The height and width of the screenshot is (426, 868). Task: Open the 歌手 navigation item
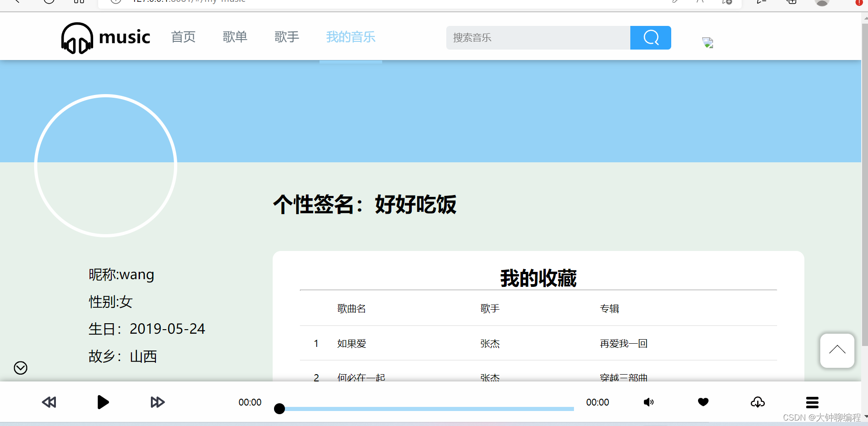click(287, 37)
